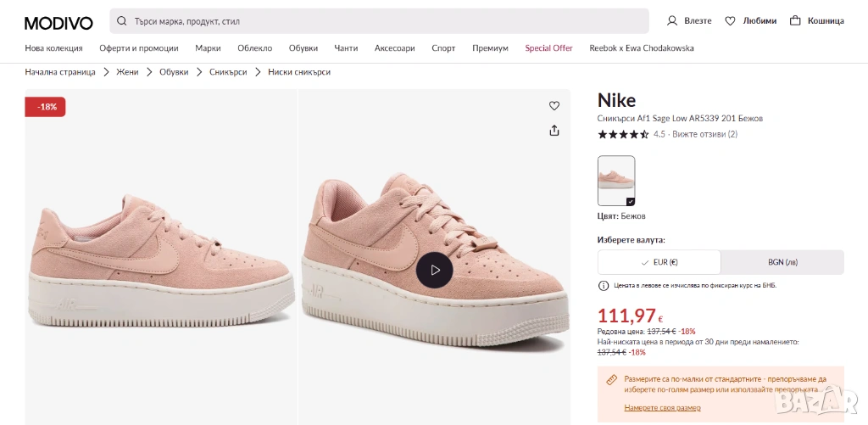Viewport: 868px width, 425px height.
Task: Click the MODIVO logo
Action: 58,22
